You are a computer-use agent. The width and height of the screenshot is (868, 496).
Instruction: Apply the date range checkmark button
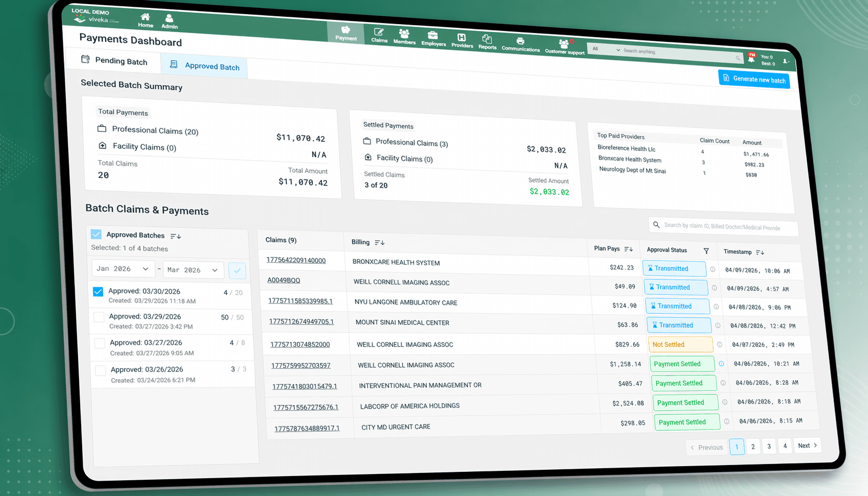[x=237, y=270]
